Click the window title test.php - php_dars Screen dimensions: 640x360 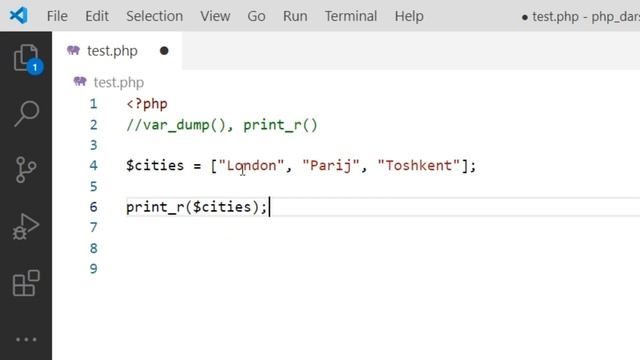(x=586, y=17)
